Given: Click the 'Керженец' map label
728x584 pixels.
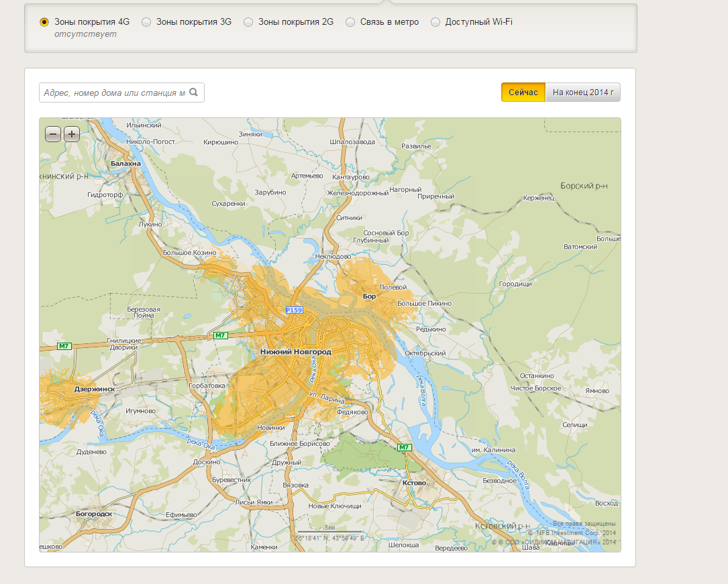Looking at the screenshot, I should [x=539, y=198].
